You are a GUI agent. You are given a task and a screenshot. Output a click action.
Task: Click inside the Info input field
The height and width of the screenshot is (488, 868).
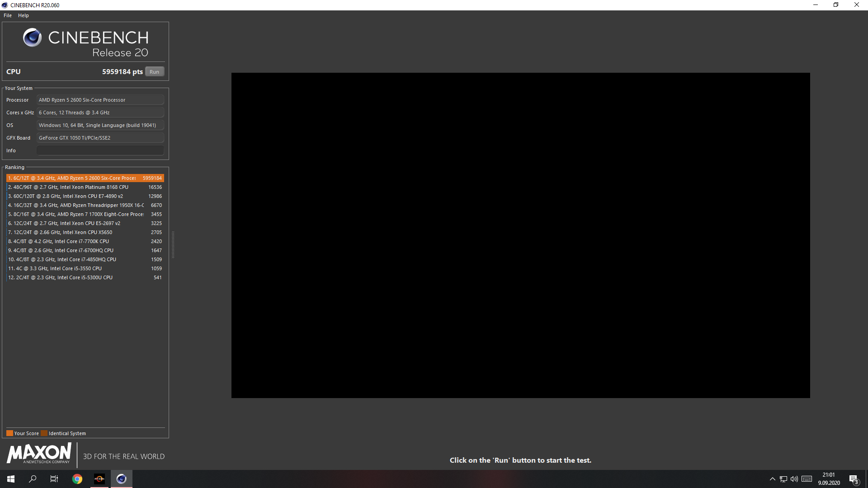[100, 150]
